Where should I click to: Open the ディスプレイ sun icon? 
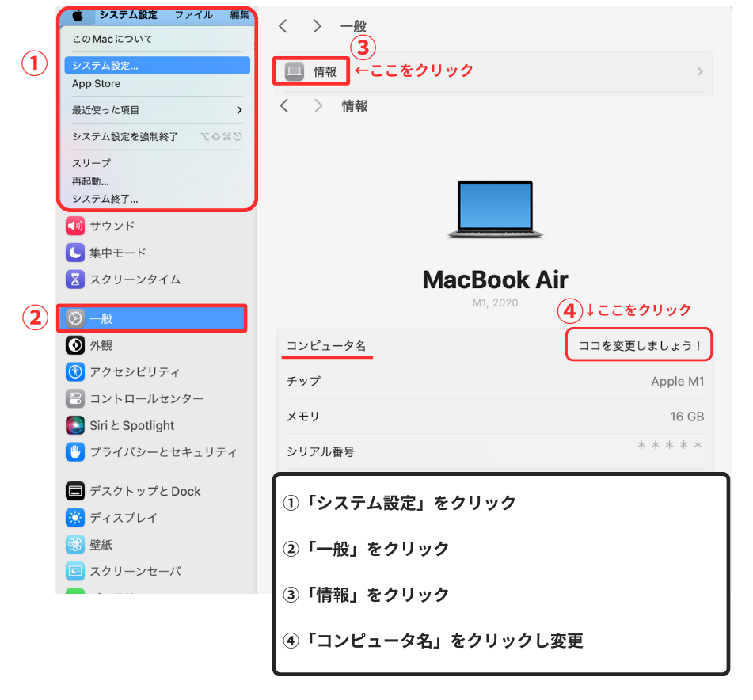point(75,518)
